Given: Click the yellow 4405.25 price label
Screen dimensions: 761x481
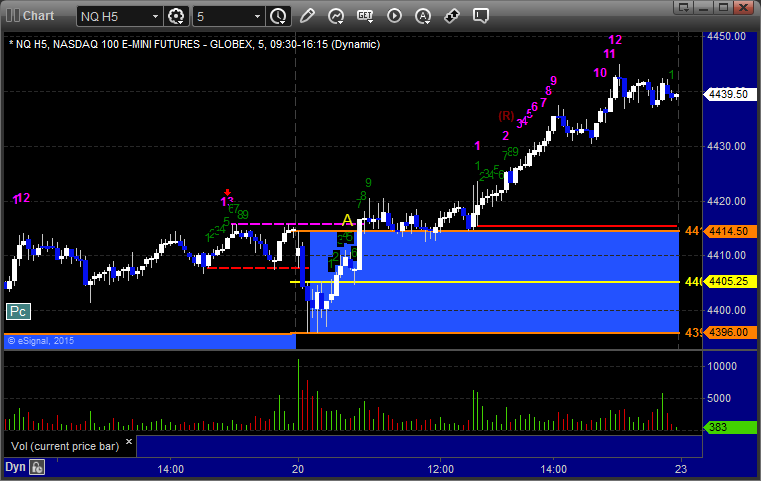Looking at the screenshot, I should [x=729, y=282].
